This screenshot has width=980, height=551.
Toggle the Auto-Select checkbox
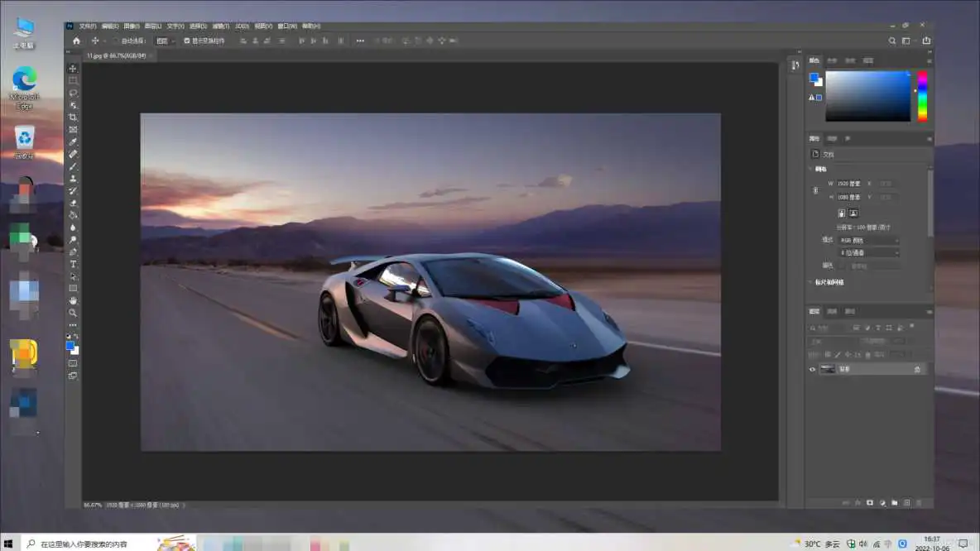114,41
